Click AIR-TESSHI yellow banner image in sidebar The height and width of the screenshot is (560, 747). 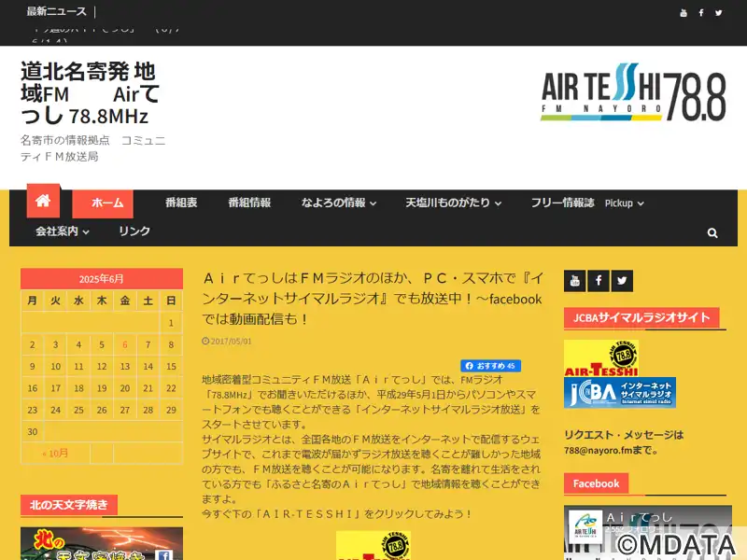601,358
